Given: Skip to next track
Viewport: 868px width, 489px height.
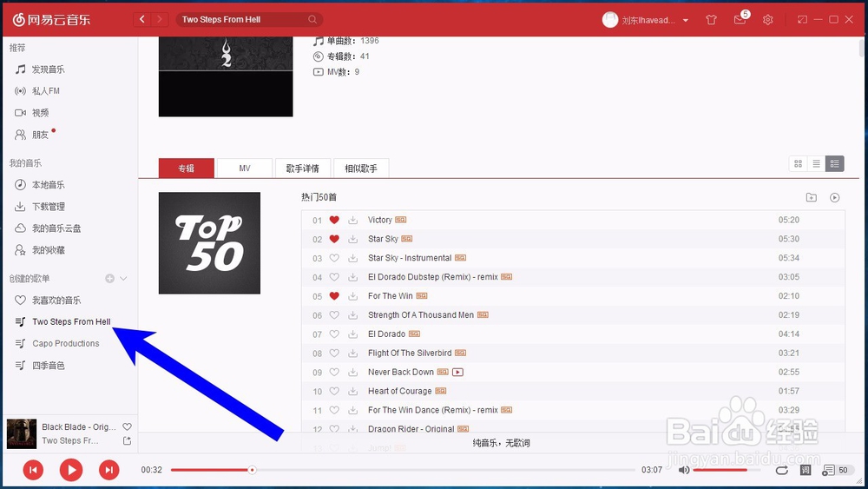Looking at the screenshot, I should coord(109,470).
